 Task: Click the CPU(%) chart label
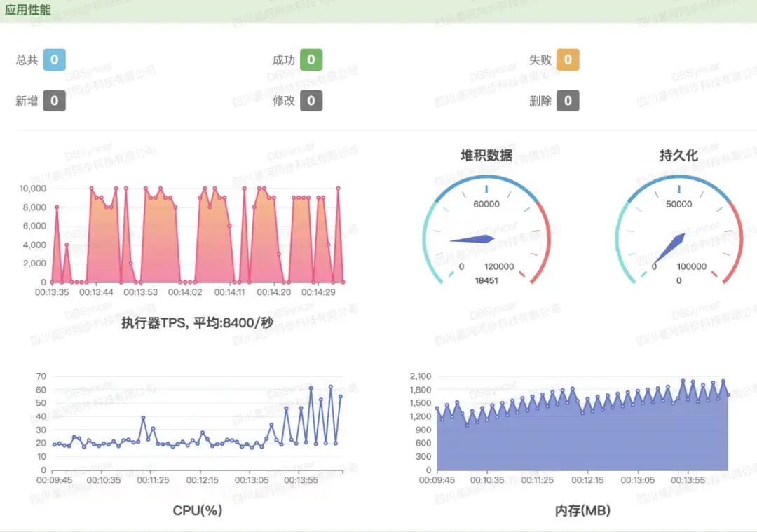coord(198,511)
